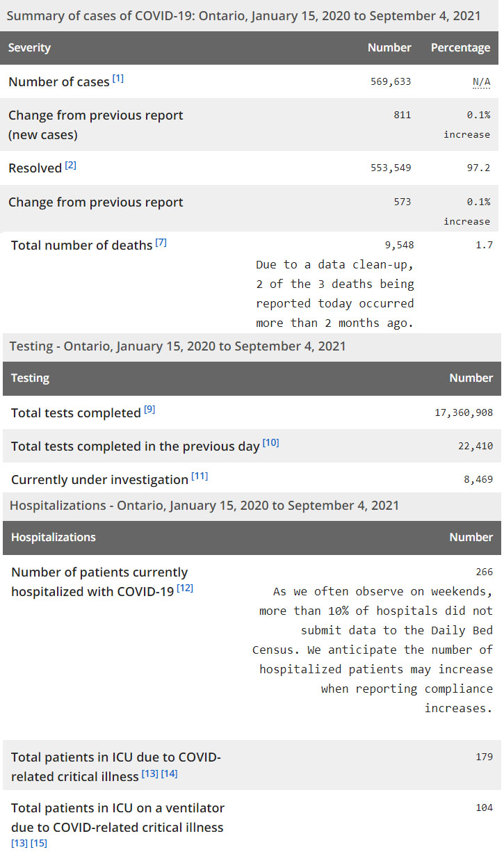Select the 569,633 total cases value

[391, 81]
